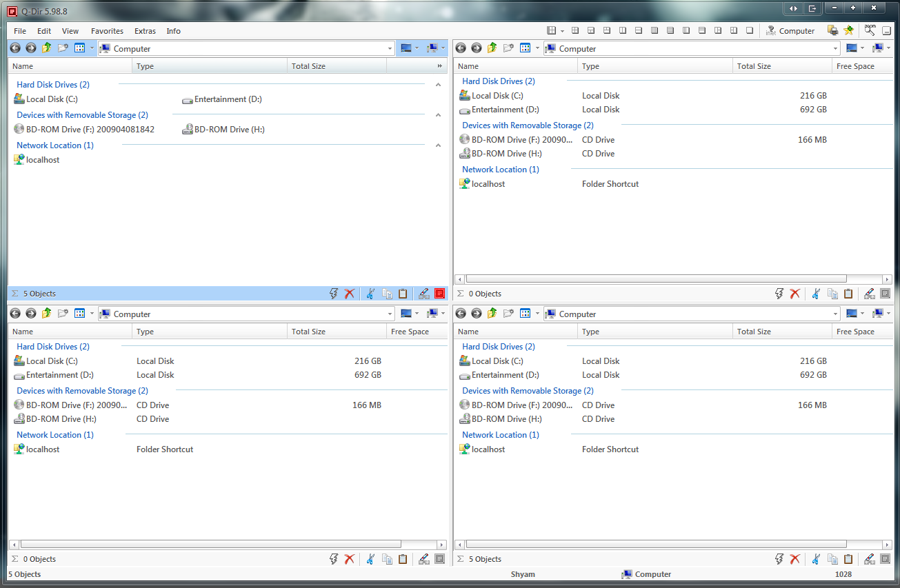Image resolution: width=900 pixels, height=588 pixels.
Task: Open address bar dropdown arrow in top-right pane
Action: pyautogui.click(x=835, y=48)
